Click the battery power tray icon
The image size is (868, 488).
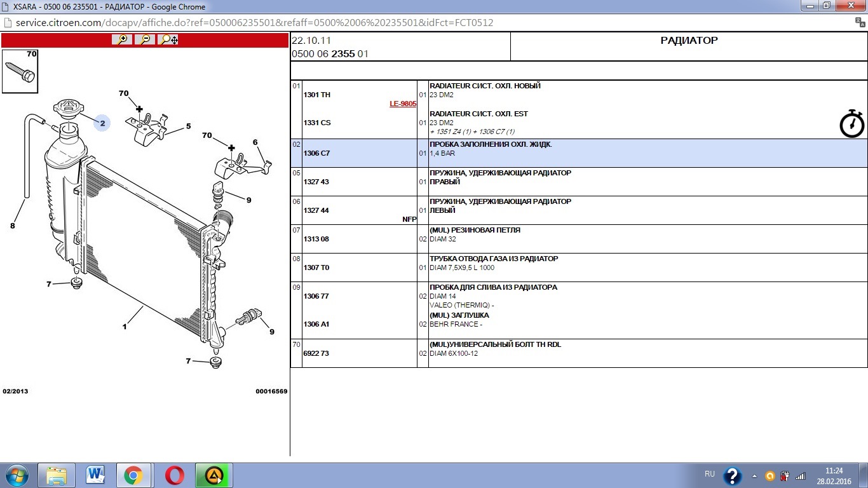[785, 476]
